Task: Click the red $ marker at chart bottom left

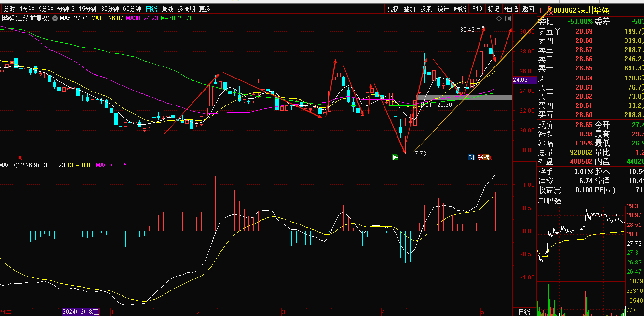Action: 20,158
